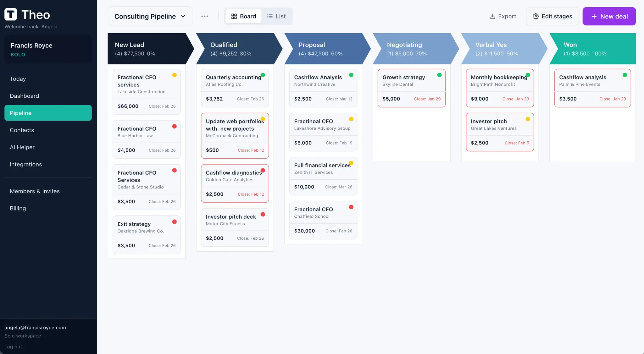The width and height of the screenshot is (644, 354).
Task: Open Members & Invites page
Action: 48,191
